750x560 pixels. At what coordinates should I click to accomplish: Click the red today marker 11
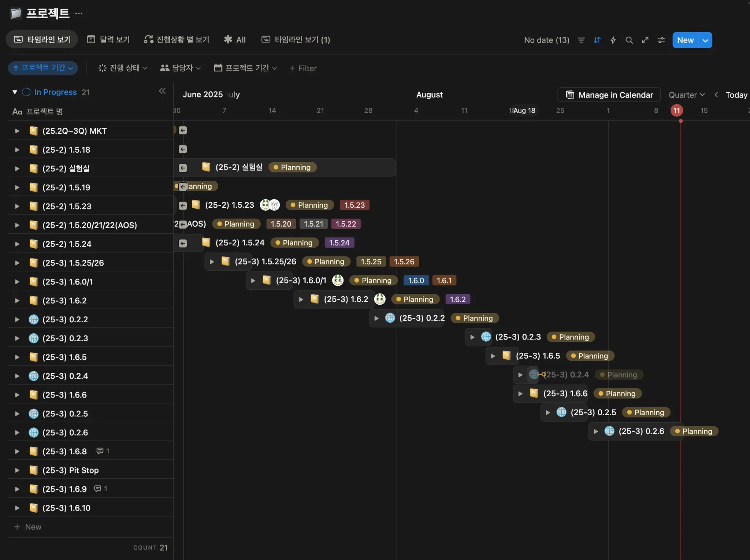click(676, 111)
